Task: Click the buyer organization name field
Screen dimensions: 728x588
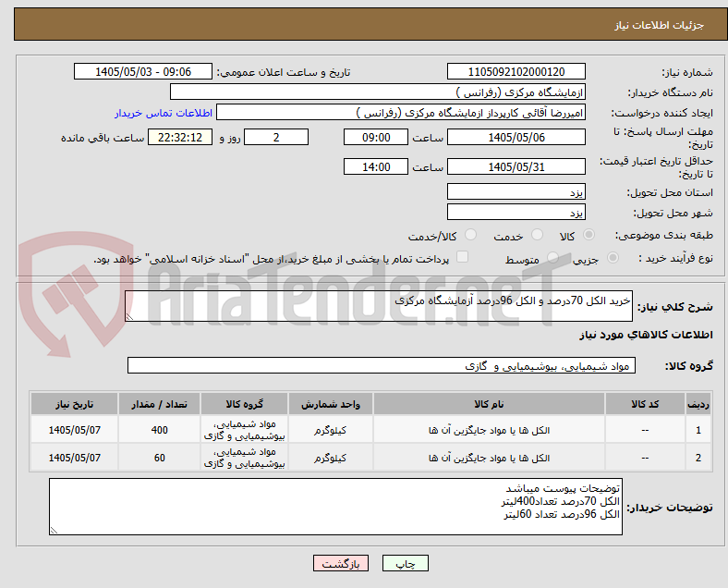Action: pos(378,92)
